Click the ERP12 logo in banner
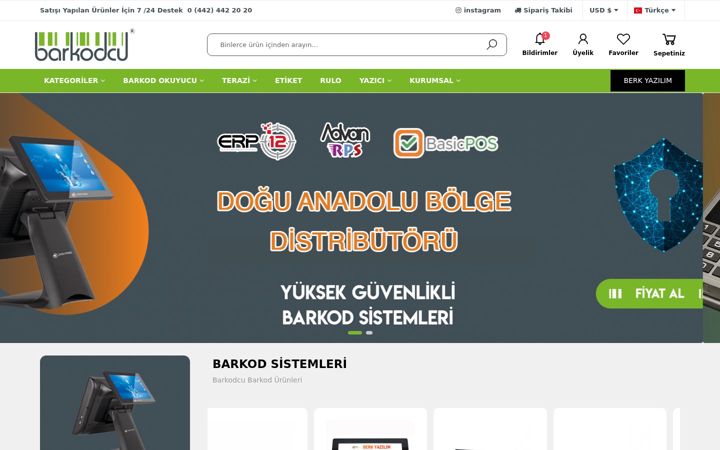720x450 pixels. [x=256, y=141]
